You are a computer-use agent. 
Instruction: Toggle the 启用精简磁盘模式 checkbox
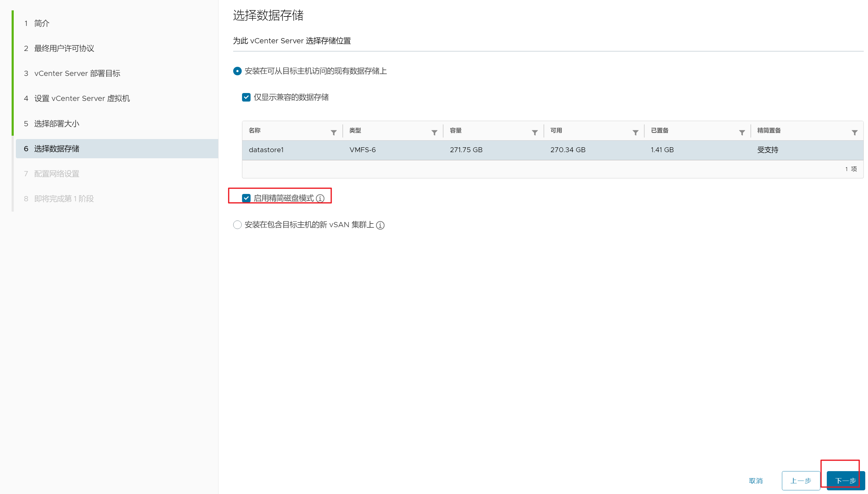point(246,198)
